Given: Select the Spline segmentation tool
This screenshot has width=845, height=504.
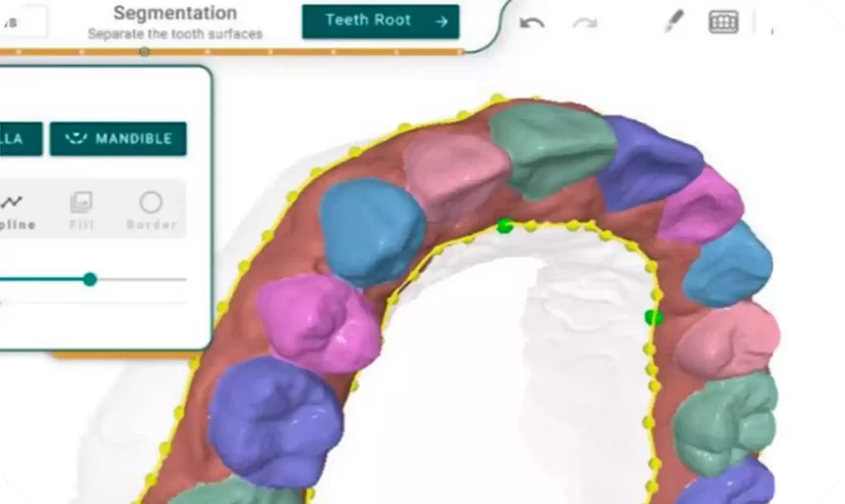Looking at the screenshot, I should [x=14, y=210].
